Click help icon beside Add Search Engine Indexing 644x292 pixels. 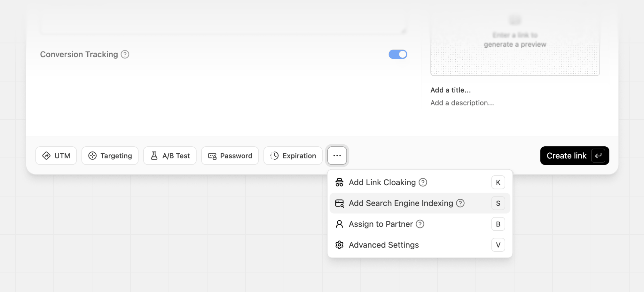click(x=460, y=203)
